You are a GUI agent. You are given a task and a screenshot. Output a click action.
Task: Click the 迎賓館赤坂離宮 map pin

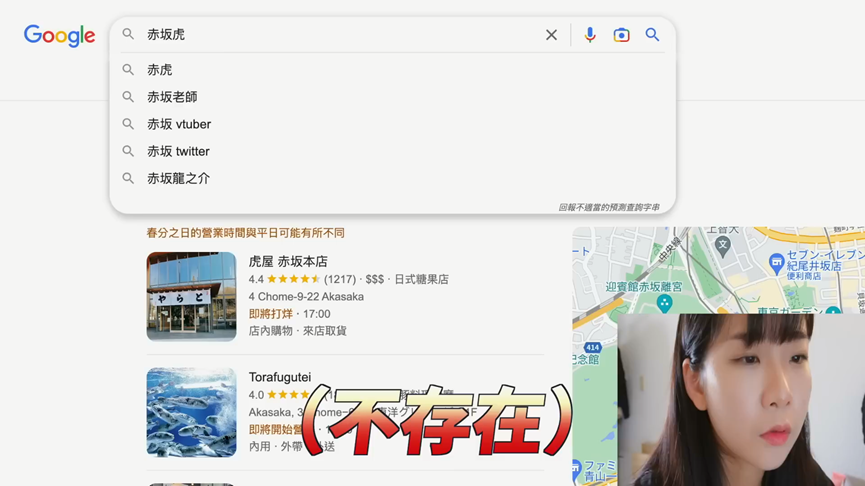click(x=665, y=303)
